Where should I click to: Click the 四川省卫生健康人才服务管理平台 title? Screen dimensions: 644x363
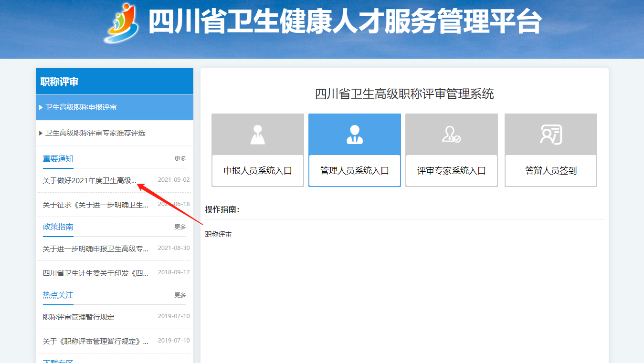345,21
